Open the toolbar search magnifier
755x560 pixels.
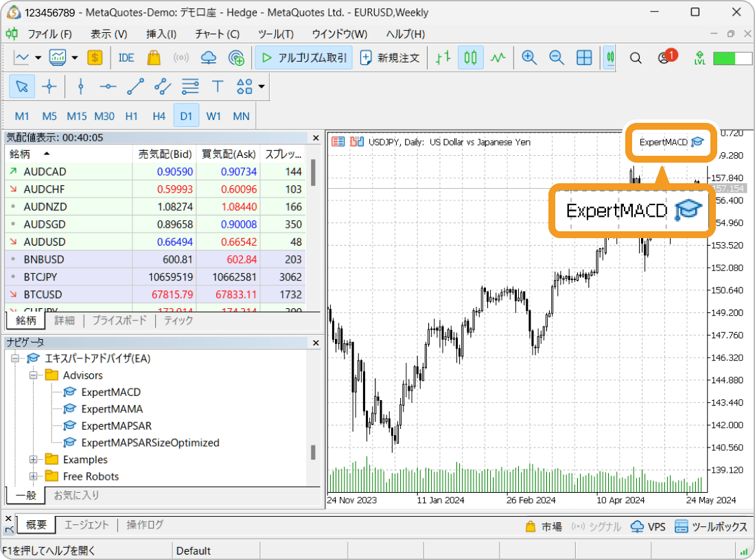click(x=636, y=58)
